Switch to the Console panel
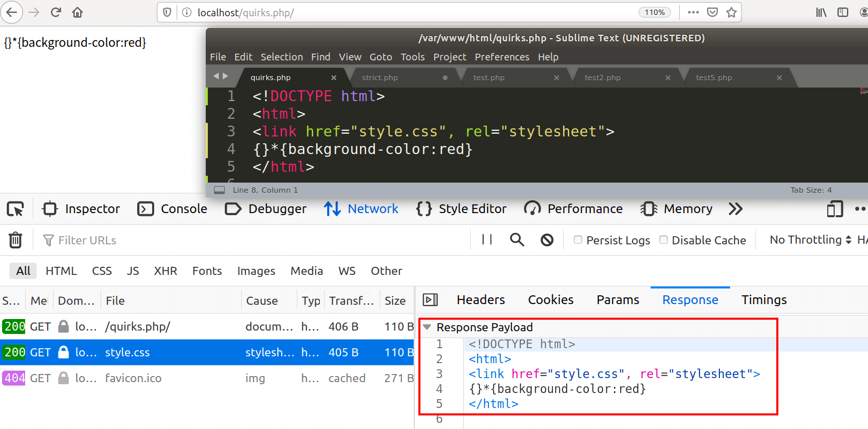Image resolution: width=868 pixels, height=429 pixels. coord(173,209)
